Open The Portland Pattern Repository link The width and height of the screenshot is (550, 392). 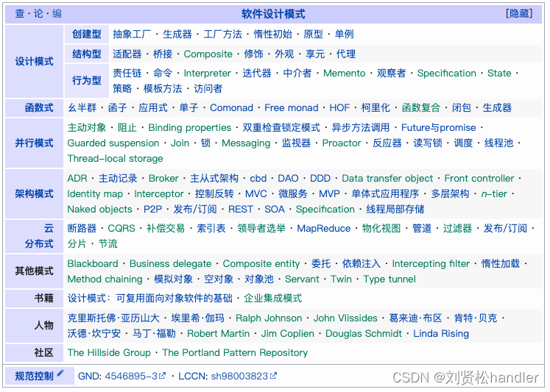click(x=235, y=353)
